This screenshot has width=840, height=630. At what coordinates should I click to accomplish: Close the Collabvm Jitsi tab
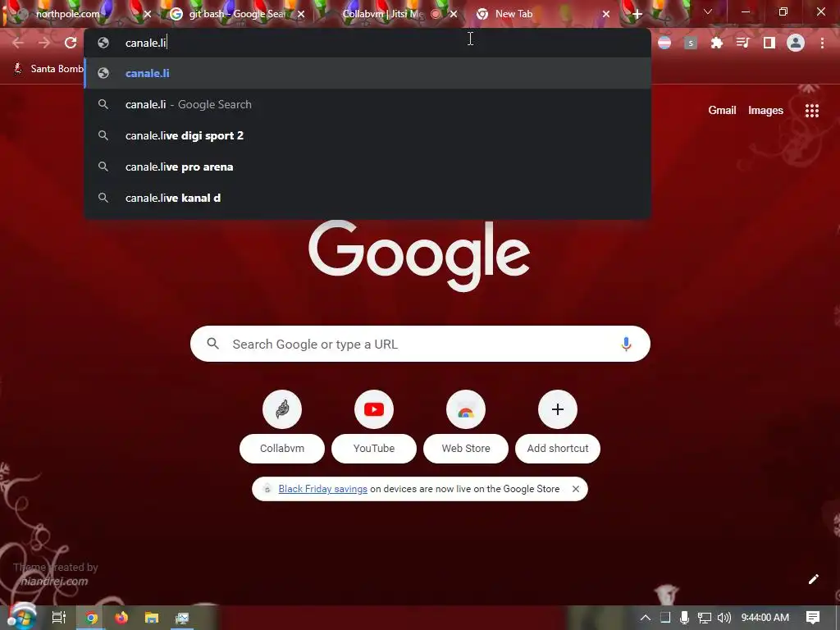(454, 14)
